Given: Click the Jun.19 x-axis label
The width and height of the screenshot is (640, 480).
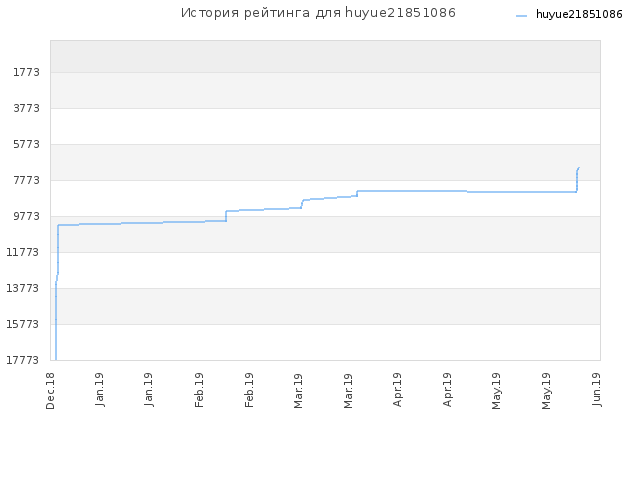Looking at the screenshot, I should coord(596,389).
